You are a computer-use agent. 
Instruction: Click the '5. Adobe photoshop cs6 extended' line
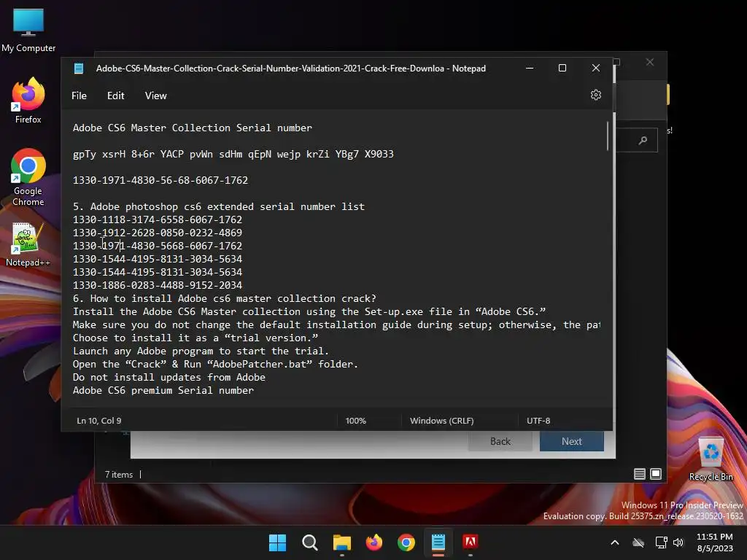(219, 206)
